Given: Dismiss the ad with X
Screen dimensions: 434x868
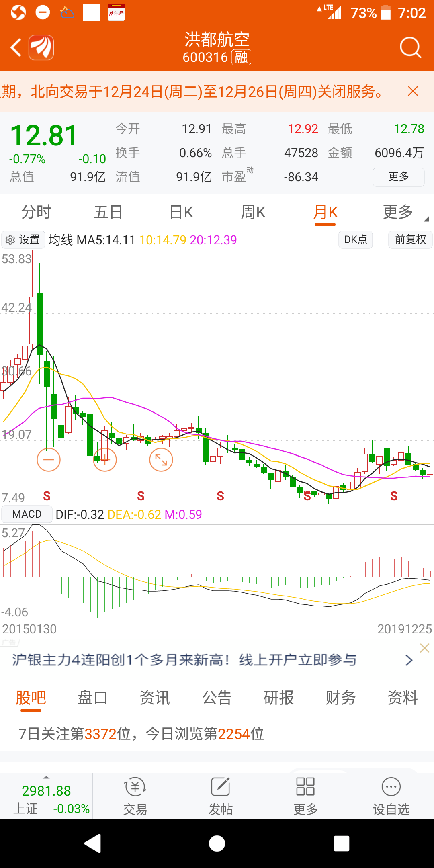Looking at the screenshot, I should pyautogui.click(x=425, y=648).
